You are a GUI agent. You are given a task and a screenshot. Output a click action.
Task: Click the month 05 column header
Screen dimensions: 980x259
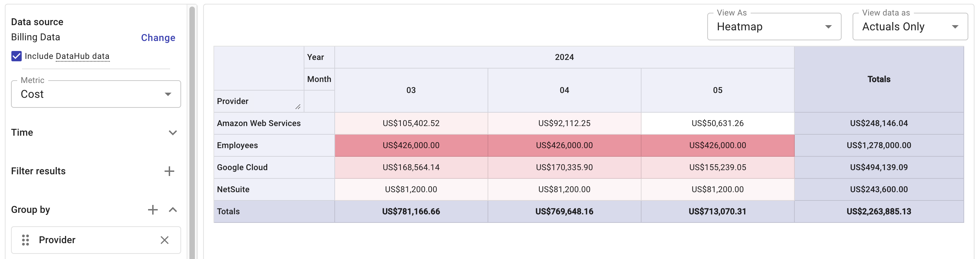717,90
